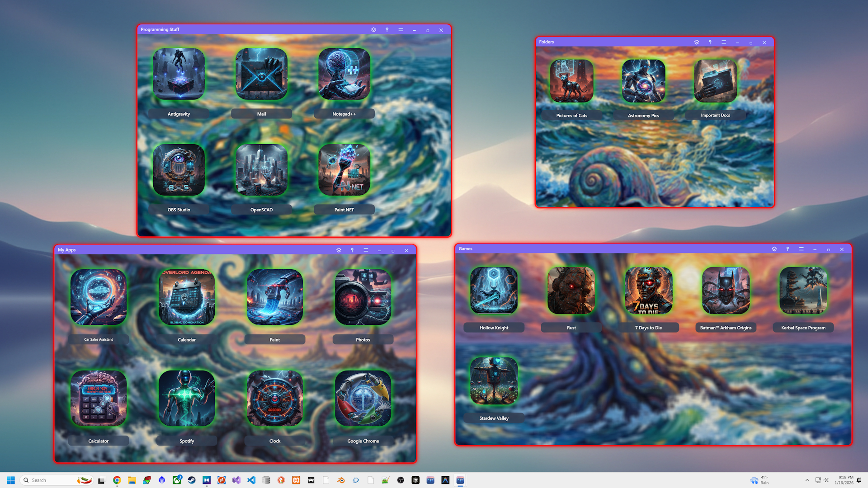The image size is (868, 488).
Task: Open the Car Sales Assistant icon
Action: (99, 297)
